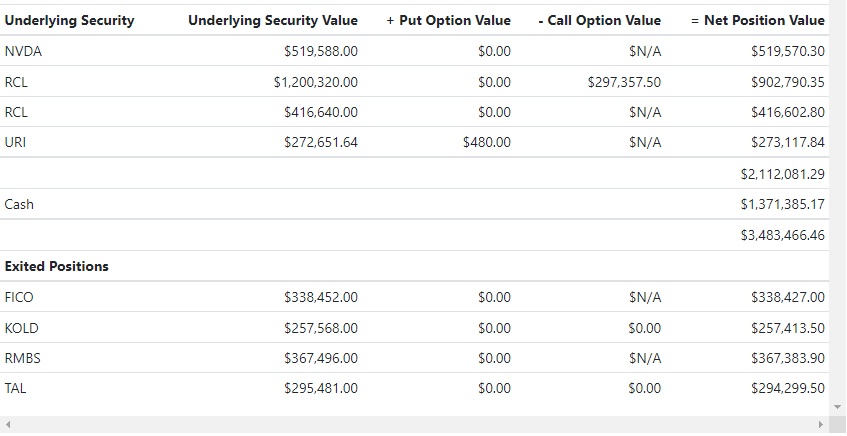847x436 pixels.
Task: Select the KOLD row label
Action: tap(20, 327)
